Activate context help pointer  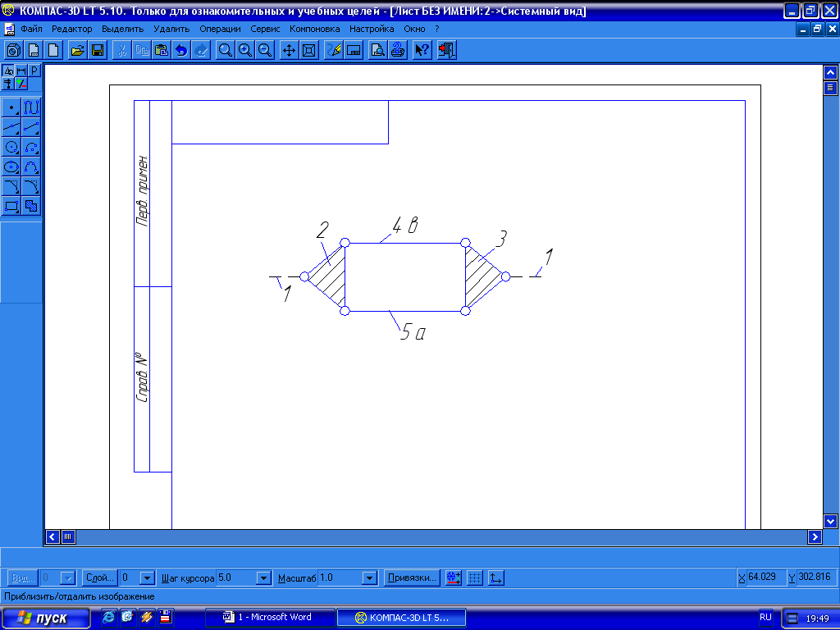(422, 50)
